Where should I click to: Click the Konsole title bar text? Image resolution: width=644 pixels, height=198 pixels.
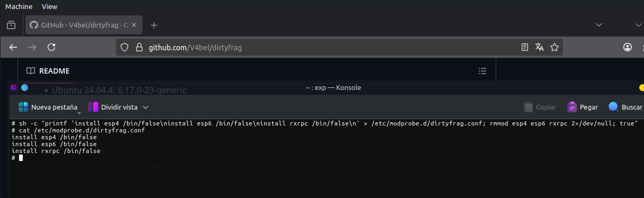[x=333, y=87]
